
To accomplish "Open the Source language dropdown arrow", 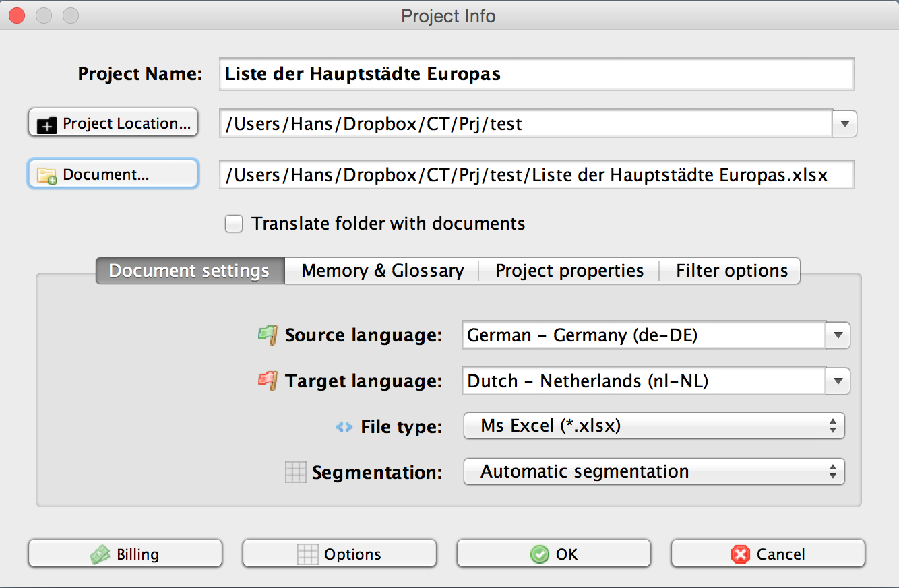I will click(x=838, y=335).
